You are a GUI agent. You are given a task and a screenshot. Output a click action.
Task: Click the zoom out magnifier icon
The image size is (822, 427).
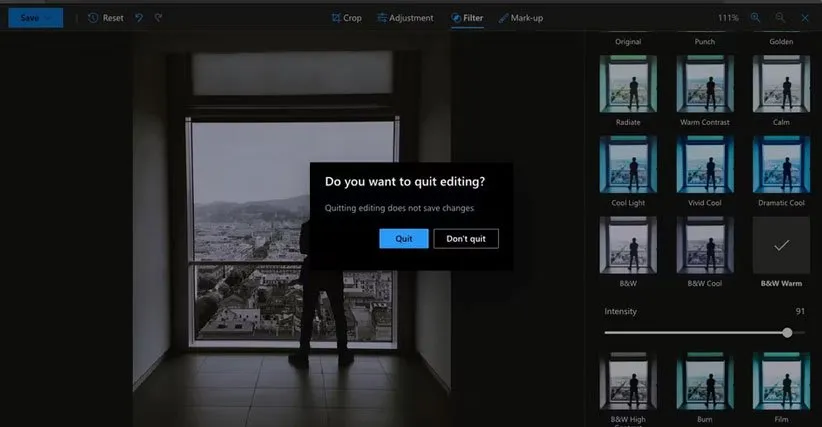pyautogui.click(x=780, y=18)
